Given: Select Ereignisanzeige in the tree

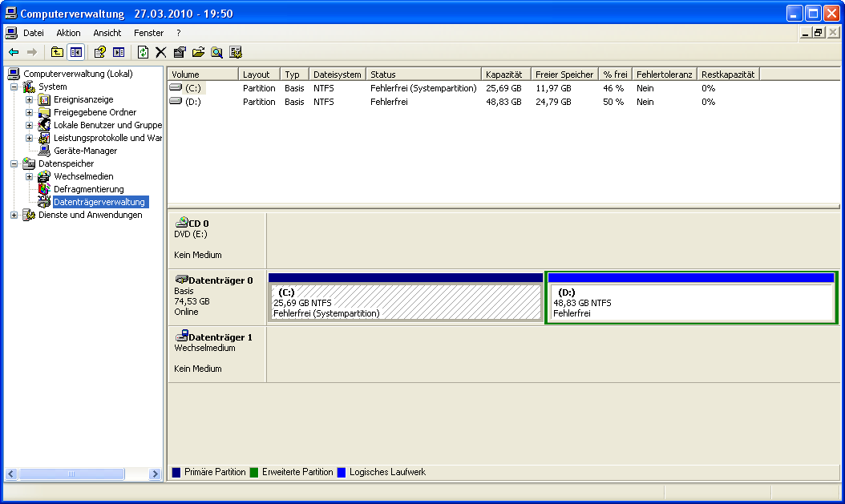Looking at the screenshot, I should click(x=83, y=99).
